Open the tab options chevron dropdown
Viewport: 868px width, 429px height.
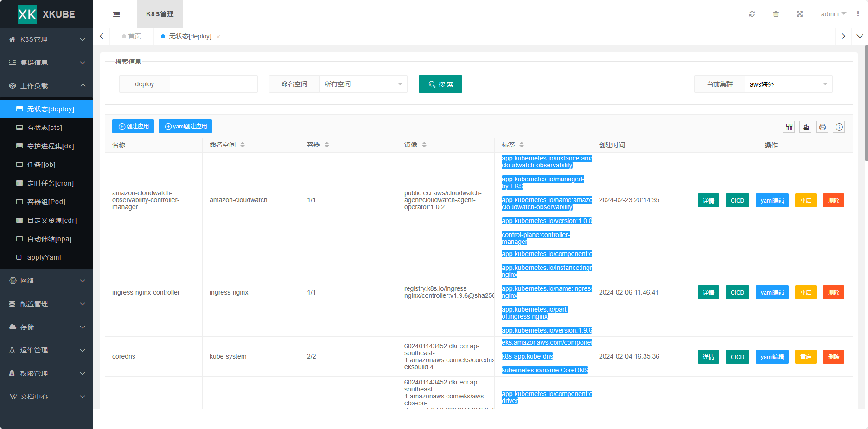point(860,36)
